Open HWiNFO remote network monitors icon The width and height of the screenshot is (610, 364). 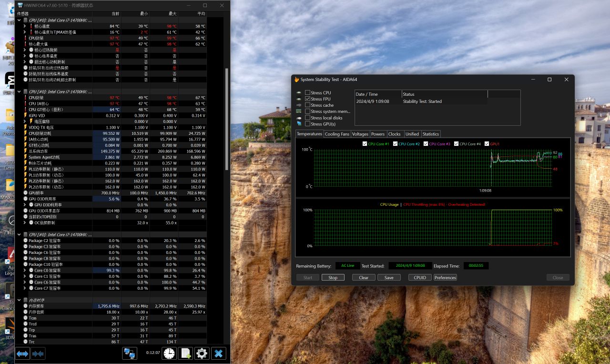click(x=130, y=353)
